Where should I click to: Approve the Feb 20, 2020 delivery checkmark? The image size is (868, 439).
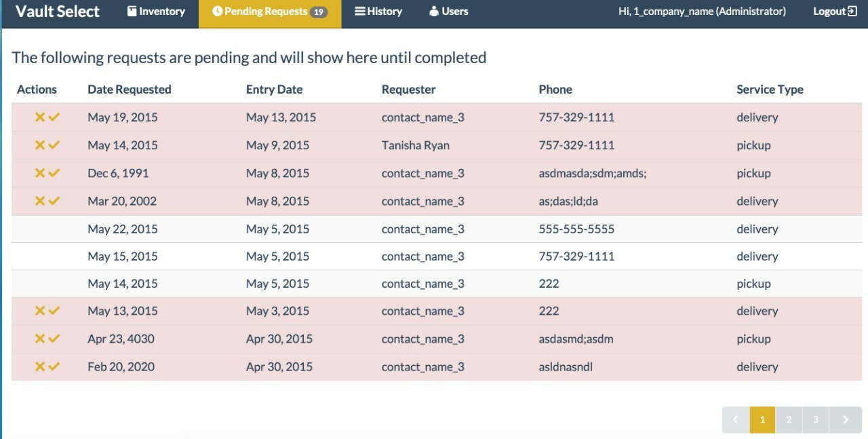[x=54, y=366]
